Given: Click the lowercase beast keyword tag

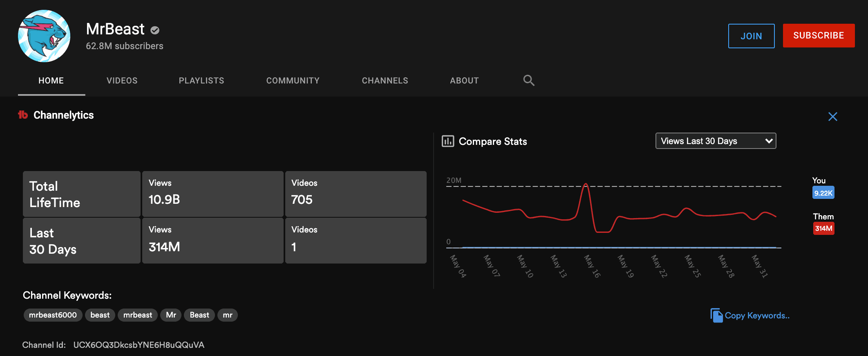Looking at the screenshot, I should pyautogui.click(x=100, y=315).
